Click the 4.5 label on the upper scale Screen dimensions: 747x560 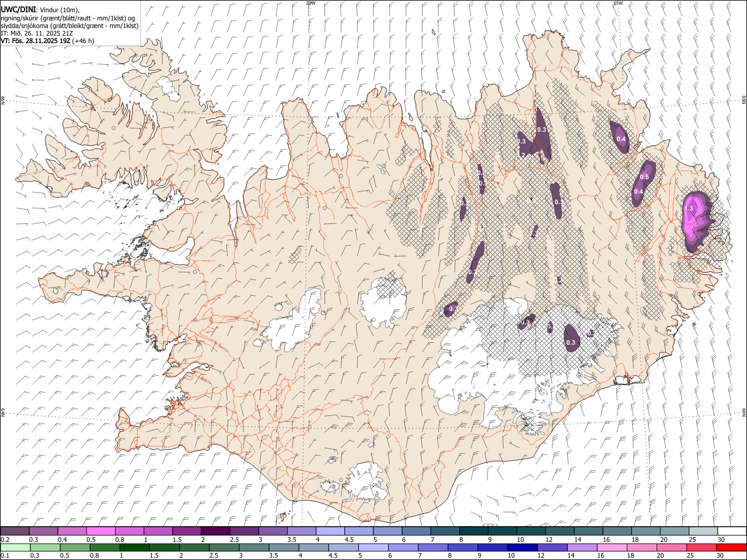(348, 540)
